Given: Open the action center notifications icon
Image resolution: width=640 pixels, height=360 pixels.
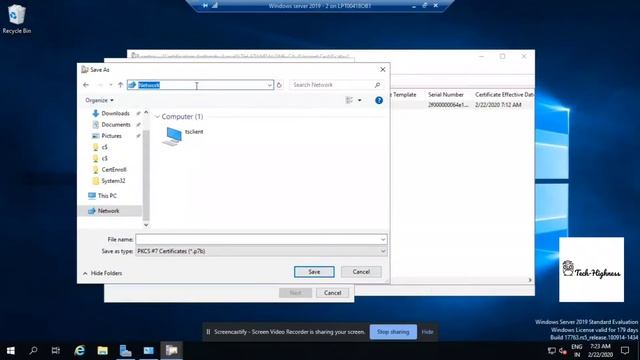Looking at the screenshot, I should pos(625,351).
